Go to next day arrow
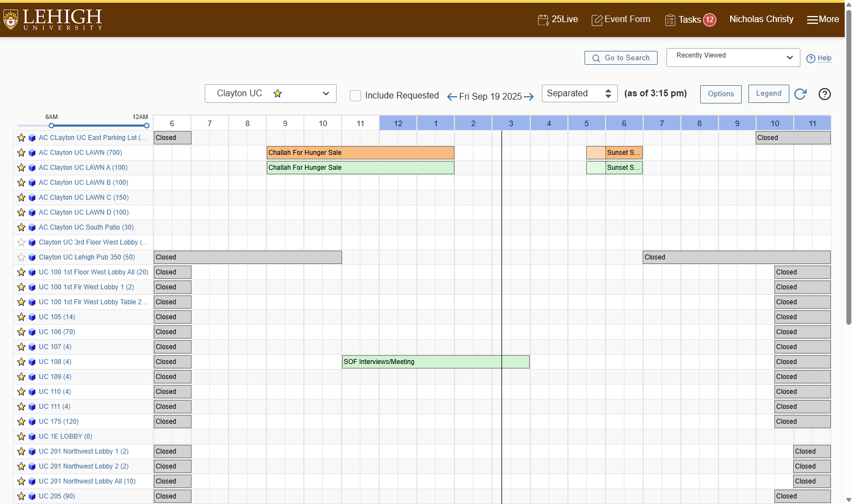853x504 pixels. point(529,97)
